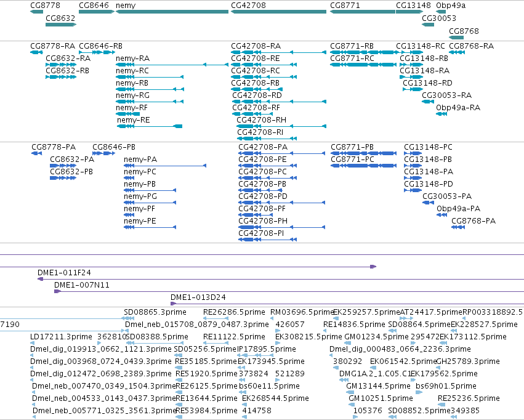
Task: Select transcript Obp49a-RA
Action: pyautogui.click(x=441, y=114)
